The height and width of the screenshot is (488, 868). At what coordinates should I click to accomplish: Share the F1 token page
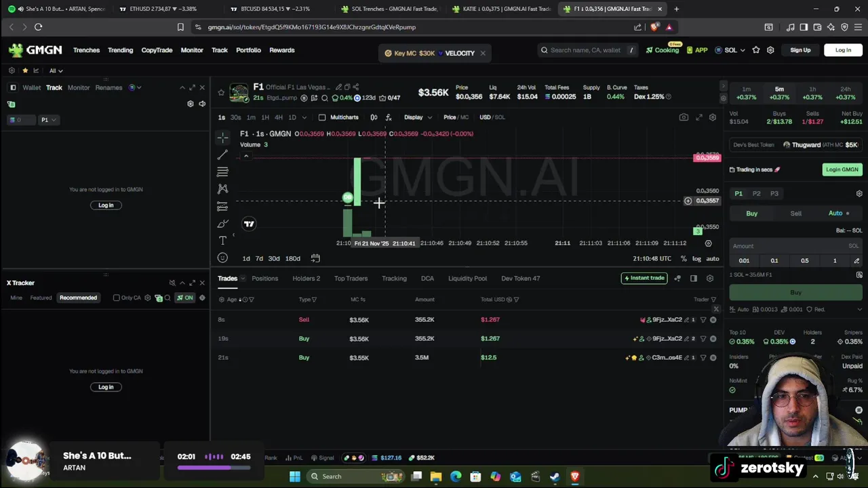click(355, 87)
